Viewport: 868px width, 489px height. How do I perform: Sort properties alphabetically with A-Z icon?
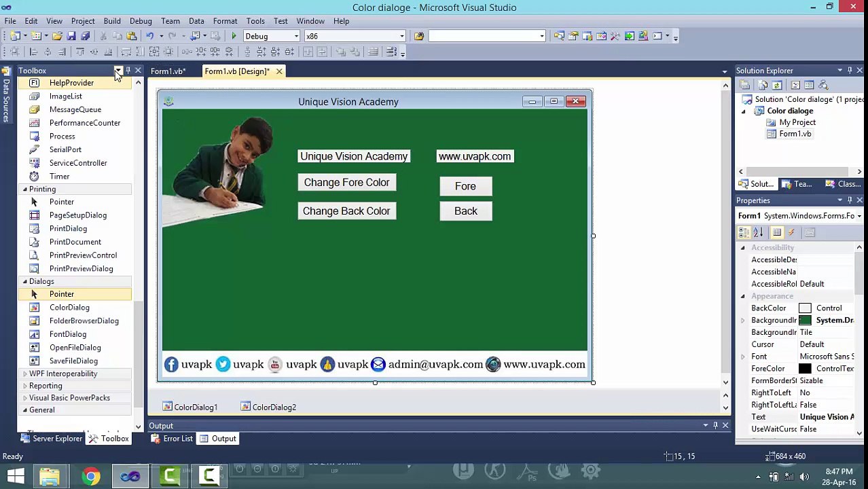pyautogui.click(x=758, y=232)
